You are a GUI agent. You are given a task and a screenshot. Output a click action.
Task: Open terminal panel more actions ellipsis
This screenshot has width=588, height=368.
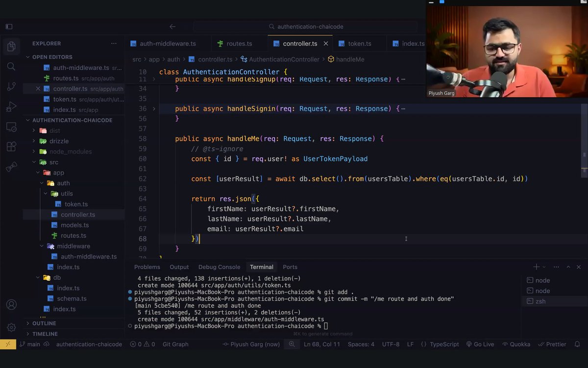coord(556,267)
